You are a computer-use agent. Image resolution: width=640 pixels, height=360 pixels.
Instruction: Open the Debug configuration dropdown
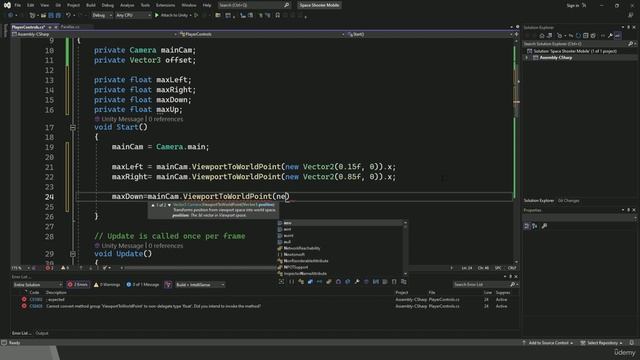102,16
